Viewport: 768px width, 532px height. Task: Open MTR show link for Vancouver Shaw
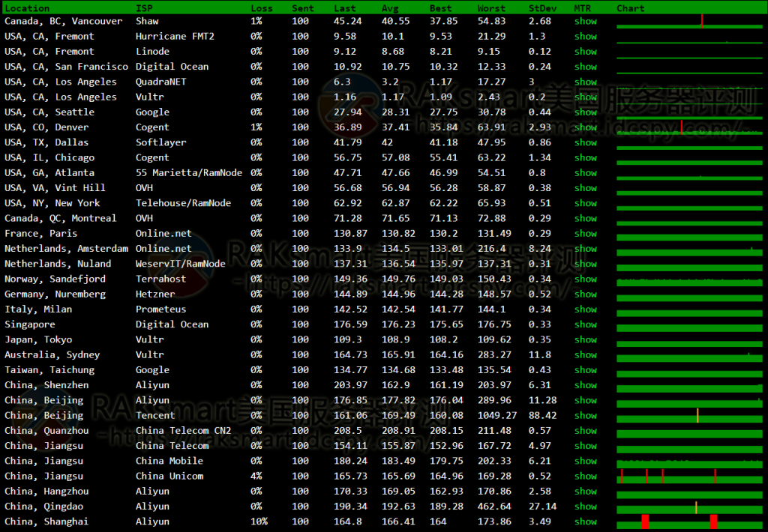click(585, 21)
